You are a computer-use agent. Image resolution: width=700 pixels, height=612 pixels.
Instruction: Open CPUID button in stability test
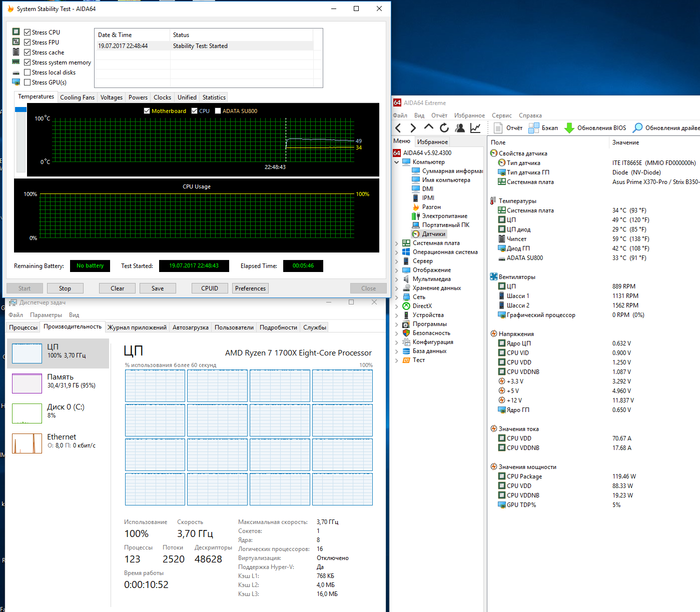pos(210,288)
